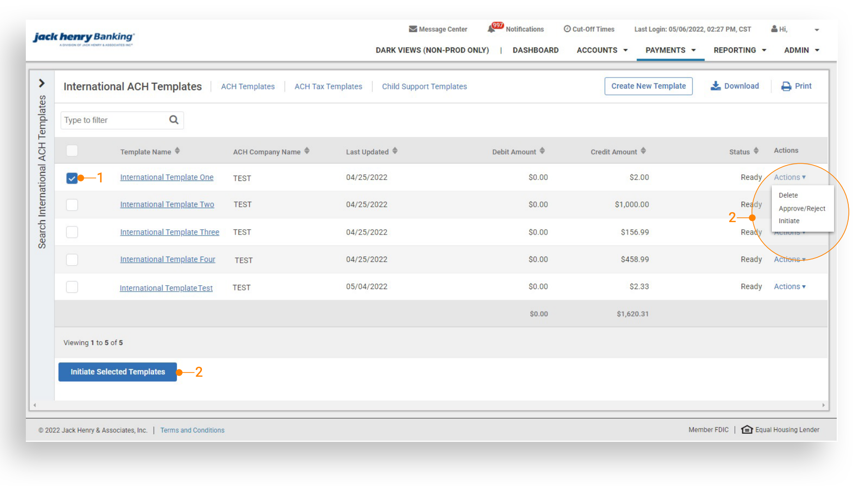Screen dimensions: 868x494
Task: Open Cut-Off Times clock icon
Action: click(x=567, y=29)
